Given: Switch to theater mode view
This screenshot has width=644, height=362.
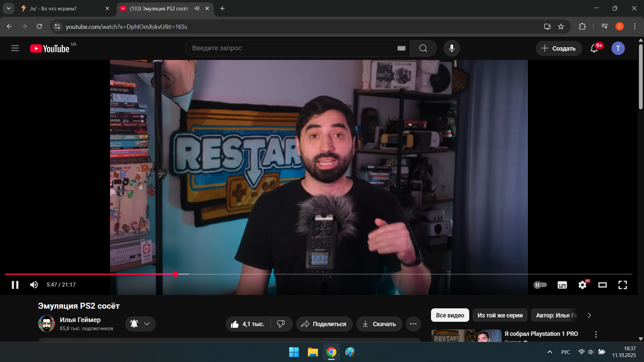Looking at the screenshot, I should point(602,285).
